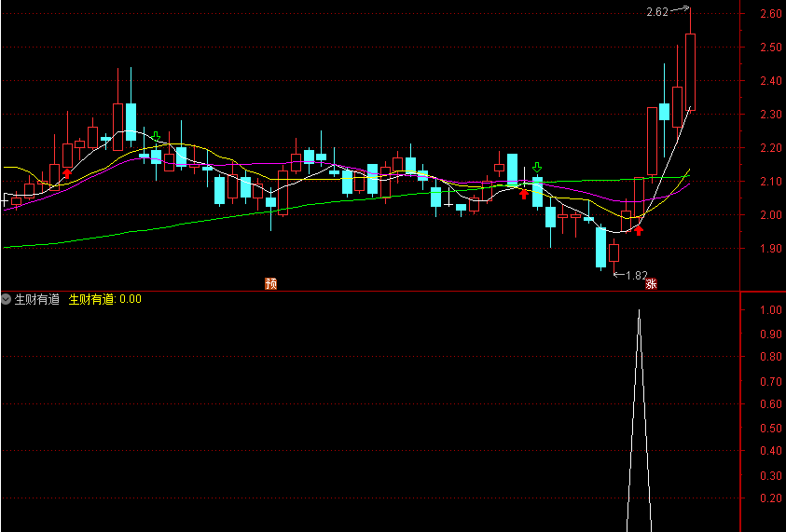This screenshot has width=786, height=532.
Task: Click the 2.50 price axis label
Action: pyautogui.click(x=771, y=48)
